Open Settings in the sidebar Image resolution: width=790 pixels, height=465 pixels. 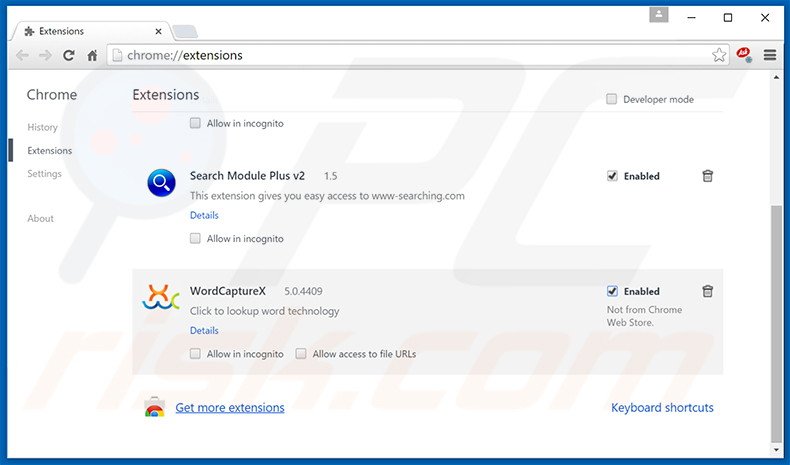(44, 174)
